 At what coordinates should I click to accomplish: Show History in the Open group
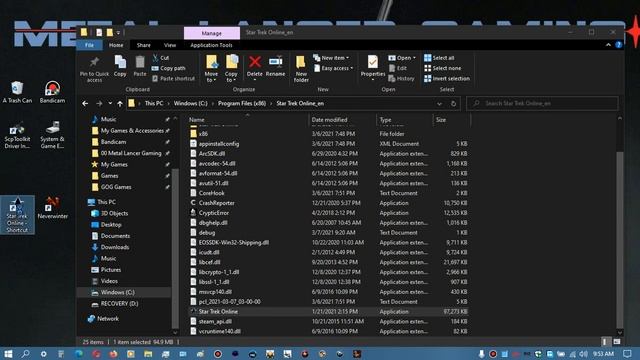click(401, 78)
